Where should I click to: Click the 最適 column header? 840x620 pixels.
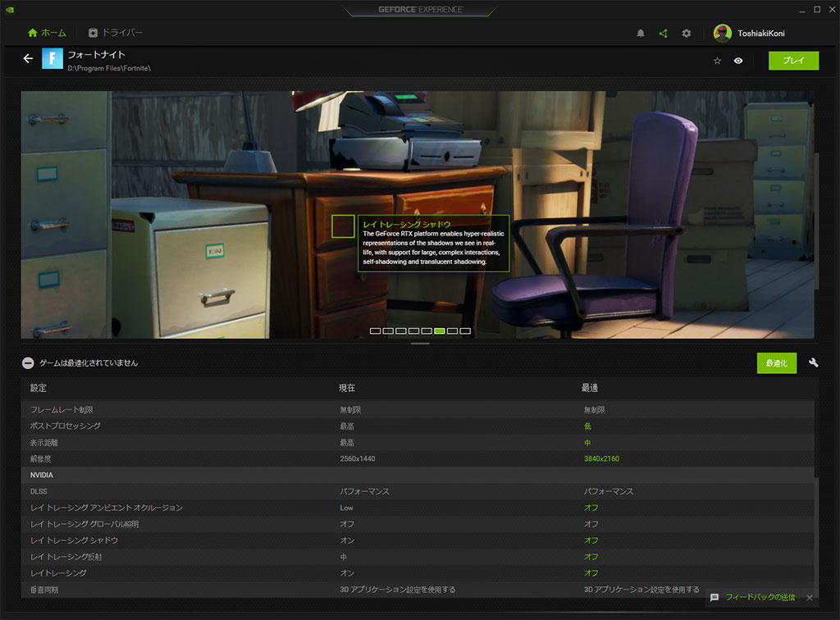[x=590, y=388]
